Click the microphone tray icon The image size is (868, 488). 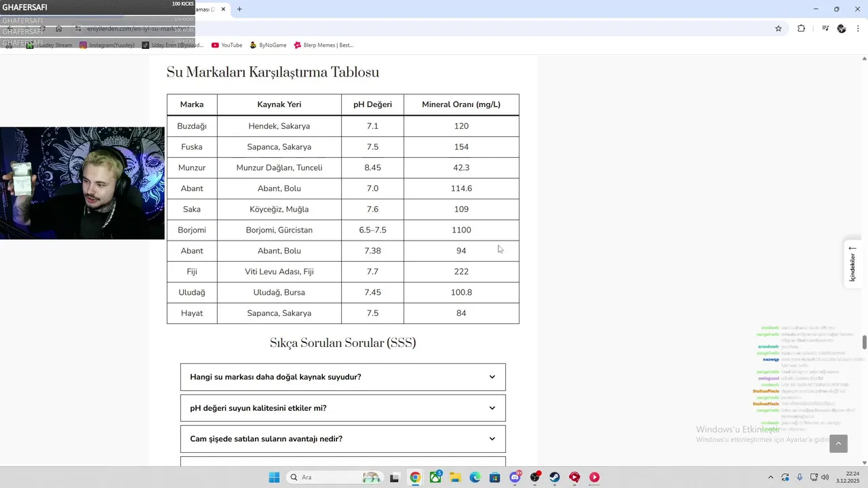800,477
